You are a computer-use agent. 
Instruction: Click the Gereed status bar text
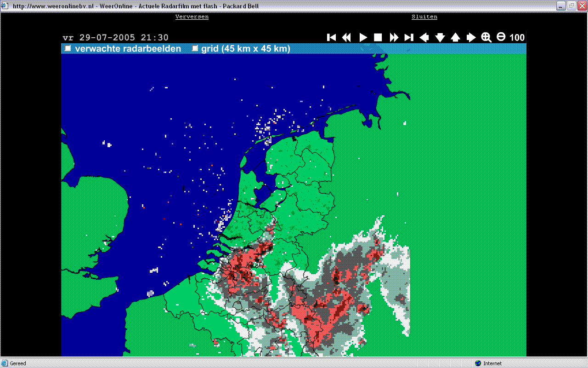coord(18,363)
